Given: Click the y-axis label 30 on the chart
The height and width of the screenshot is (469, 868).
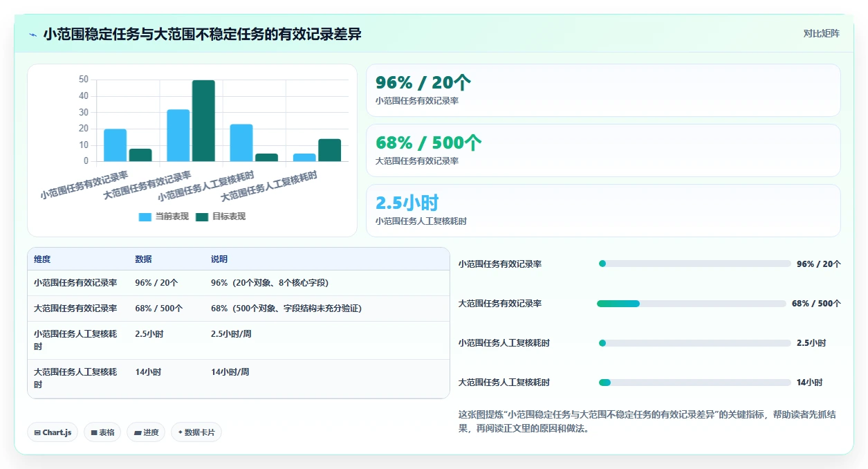Looking at the screenshot, I should [84, 112].
